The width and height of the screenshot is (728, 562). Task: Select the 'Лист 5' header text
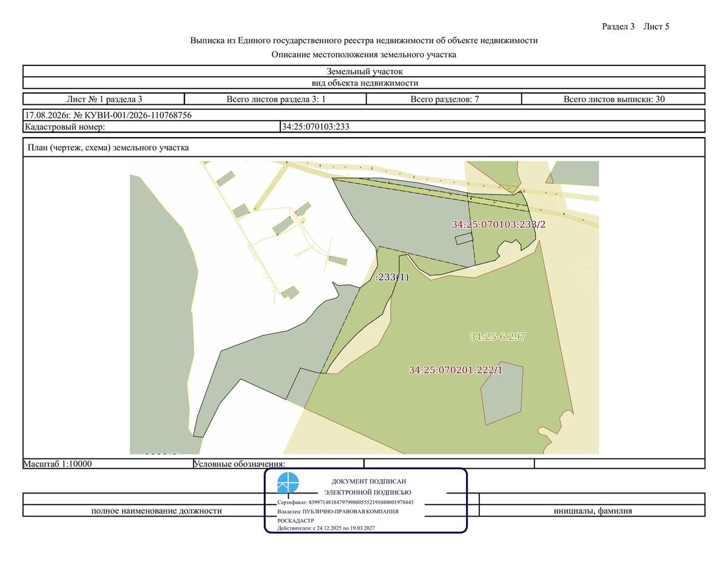click(656, 27)
